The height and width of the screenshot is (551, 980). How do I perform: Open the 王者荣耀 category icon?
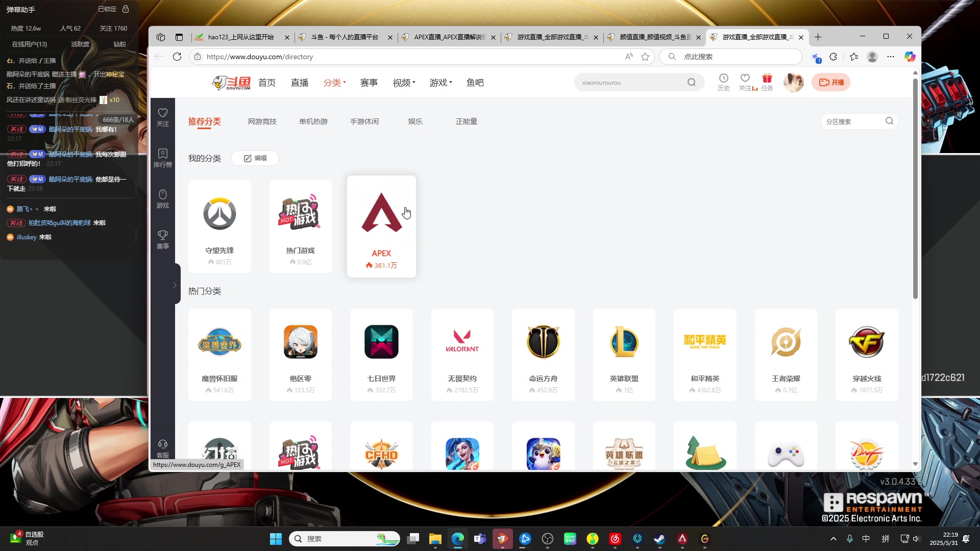pyautogui.click(x=786, y=342)
